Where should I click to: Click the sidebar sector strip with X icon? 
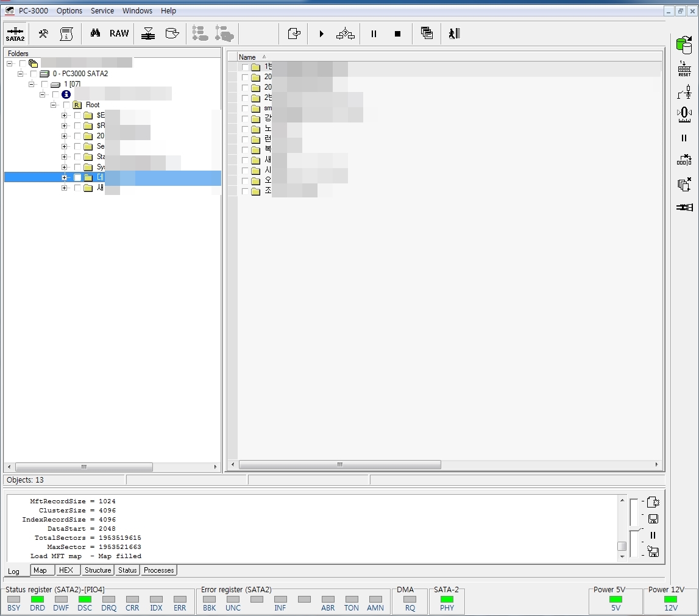point(684,160)
